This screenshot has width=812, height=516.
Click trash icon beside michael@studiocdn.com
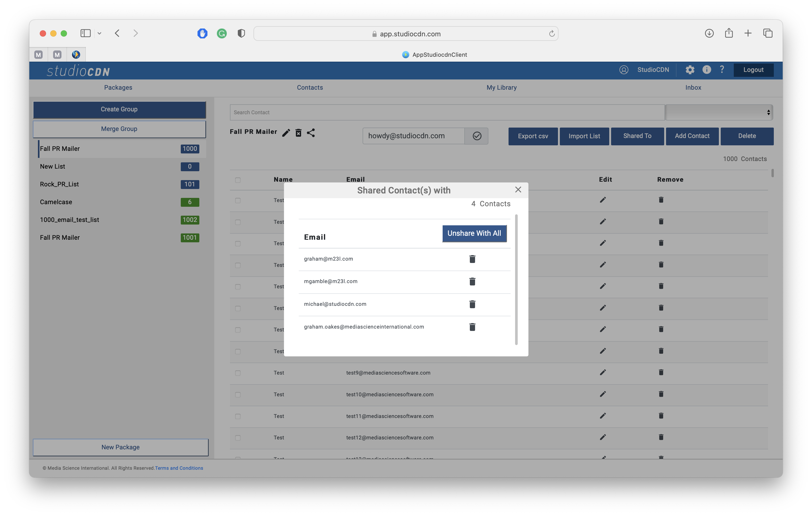click(472, 304)
